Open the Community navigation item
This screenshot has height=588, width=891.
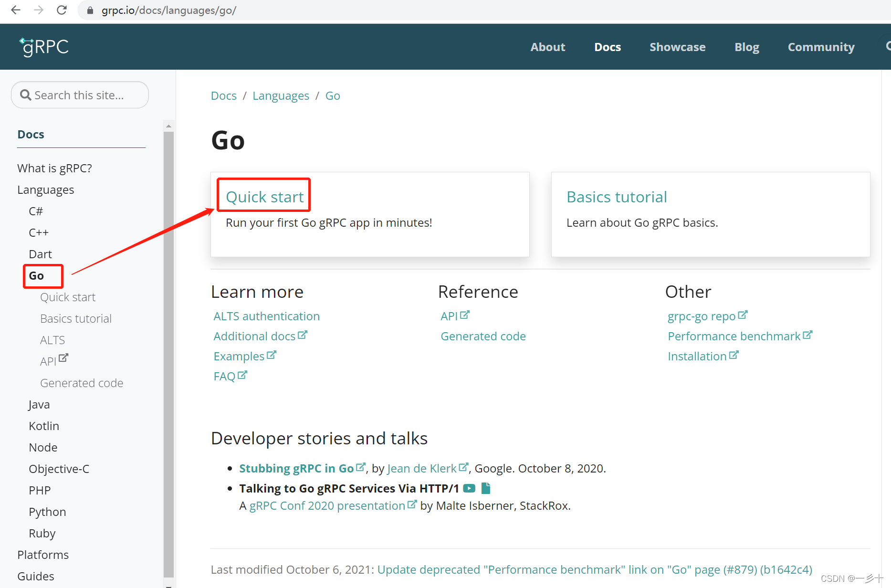(821, 47)
